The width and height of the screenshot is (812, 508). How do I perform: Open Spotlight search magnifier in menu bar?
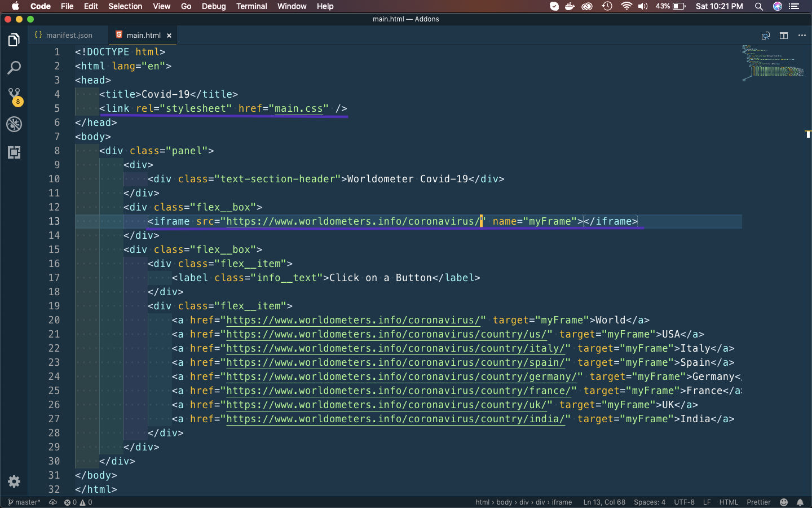pos(759,6)
